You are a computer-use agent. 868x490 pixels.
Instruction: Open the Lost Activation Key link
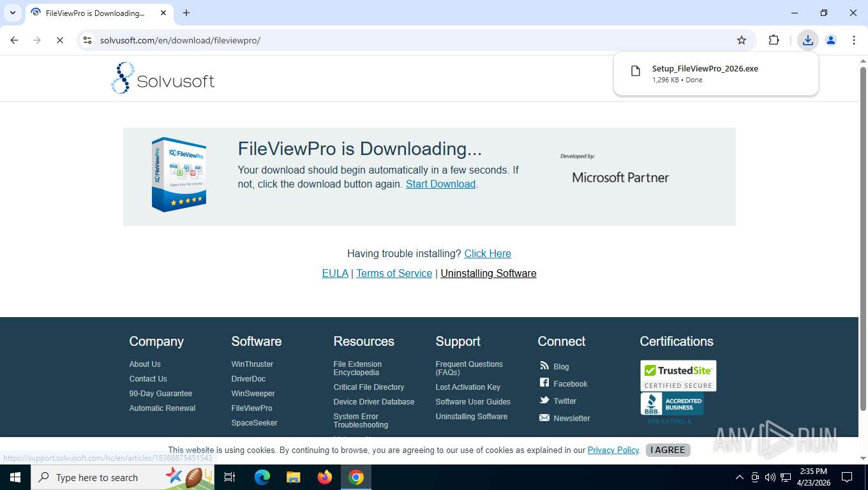[468, 387]
